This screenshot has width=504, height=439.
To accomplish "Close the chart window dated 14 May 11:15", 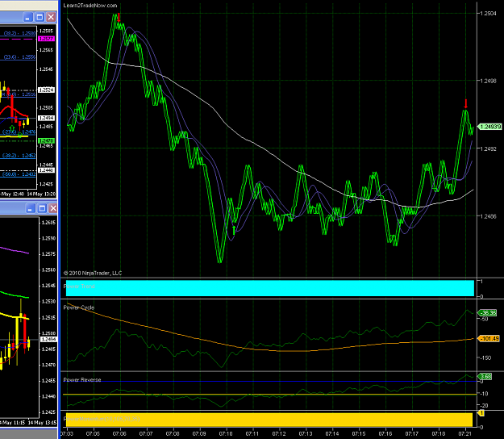I will pyautogui.click(x=53, y=208).
